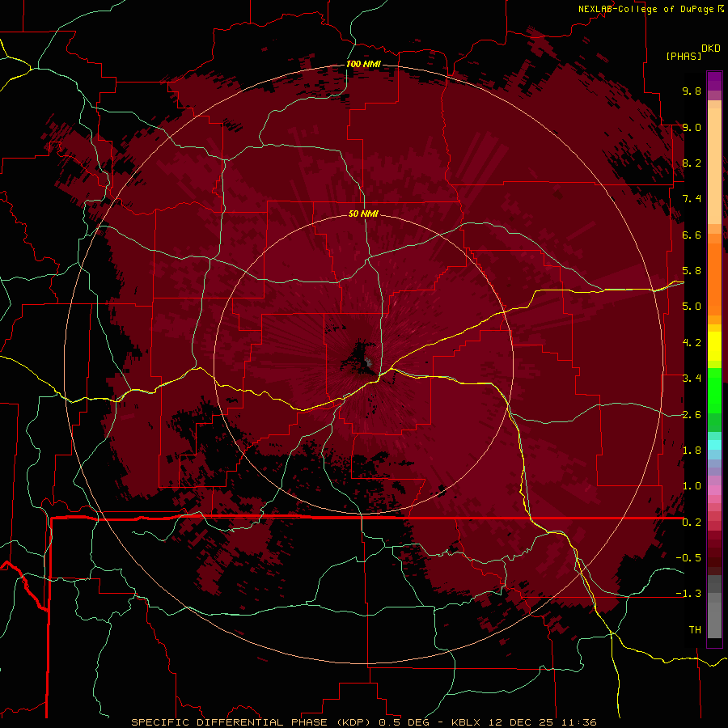Select the 6.6 scale label
The image size is (728, 728).
point(692,235)
